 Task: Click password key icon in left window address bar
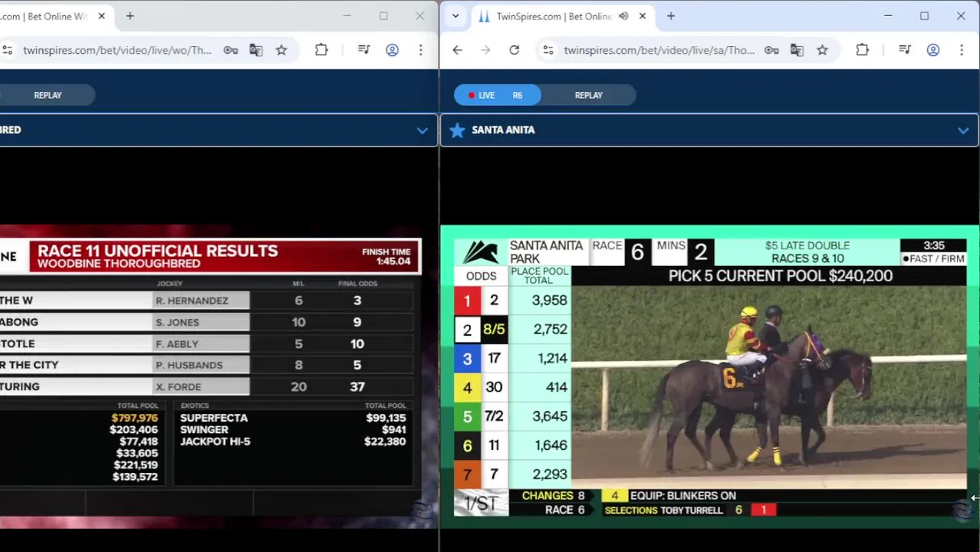click(230, 51)
